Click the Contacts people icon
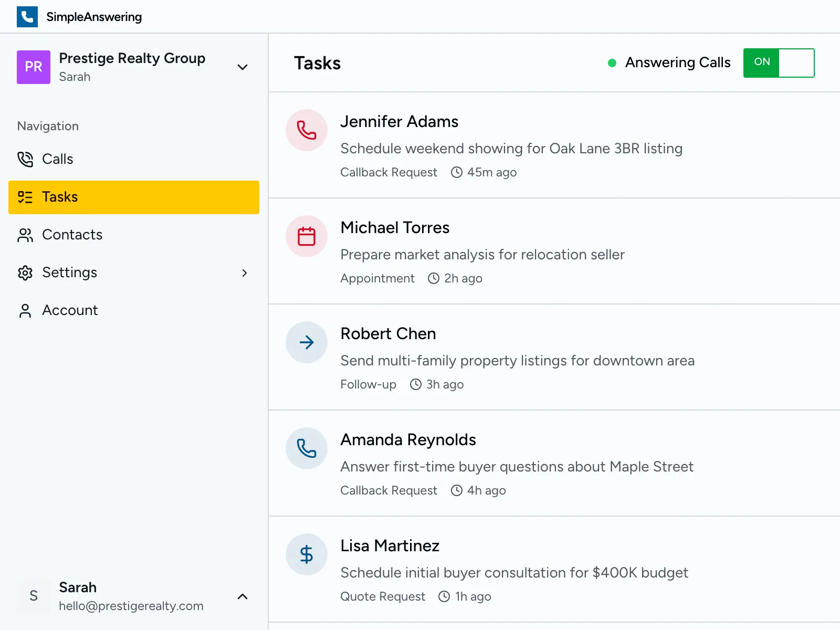 [25, 235]
